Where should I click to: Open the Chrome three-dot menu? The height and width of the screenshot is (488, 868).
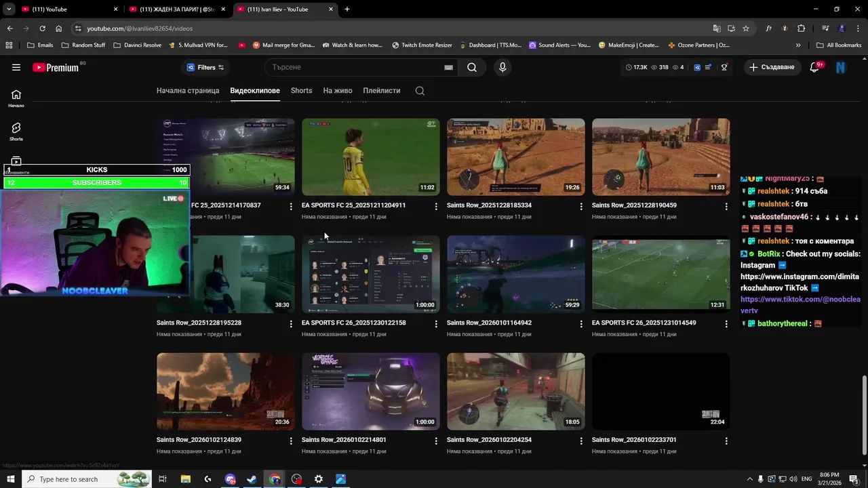[x=858, y=28]
